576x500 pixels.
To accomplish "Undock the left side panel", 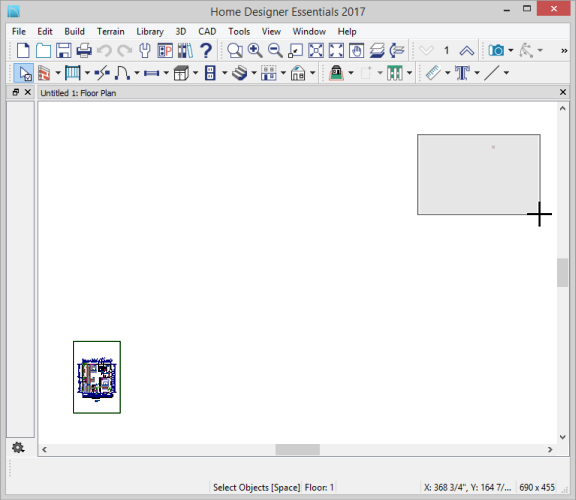I will 15,92.
